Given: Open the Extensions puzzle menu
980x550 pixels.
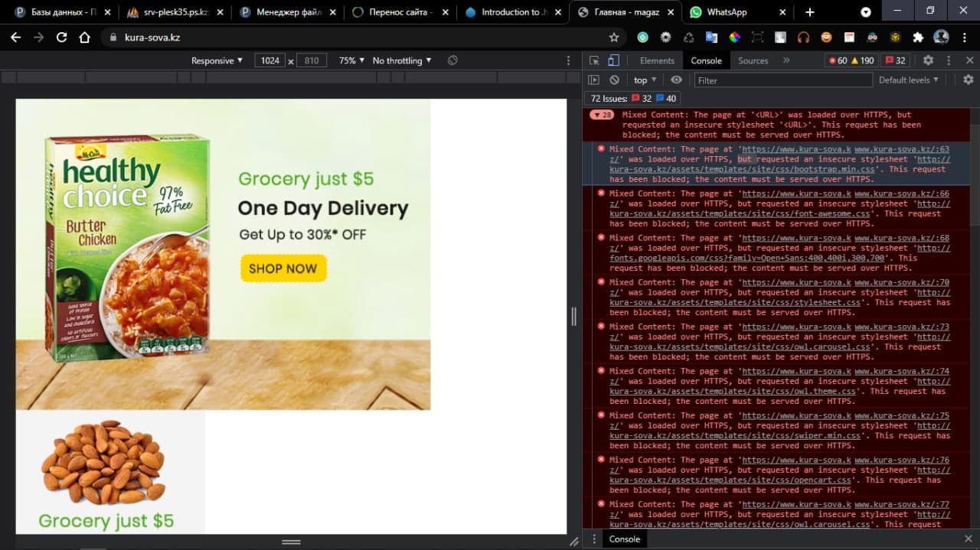Looking at the screenshot, I should click(x=918, y=37).
